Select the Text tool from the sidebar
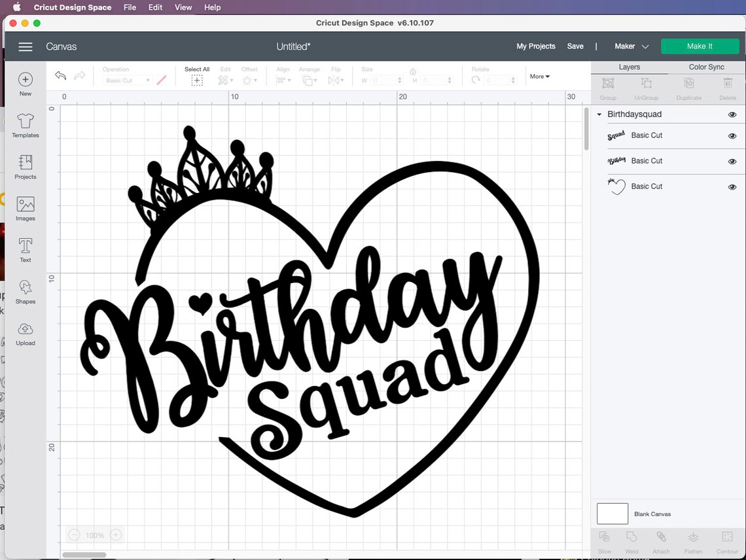Image resolution: width=746 pixels, height=560 pixels. click(26, 249)
